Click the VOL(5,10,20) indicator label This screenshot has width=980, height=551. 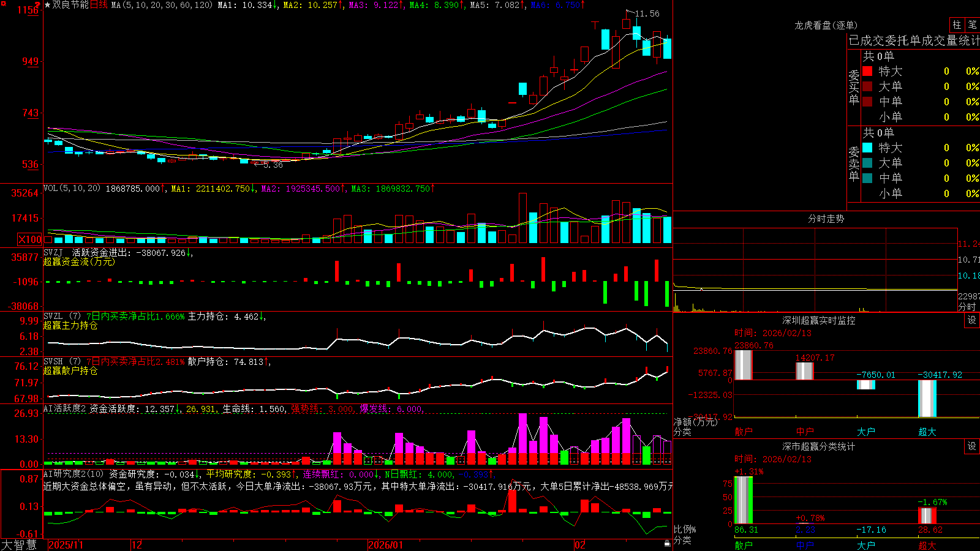[x=72, y=189]
